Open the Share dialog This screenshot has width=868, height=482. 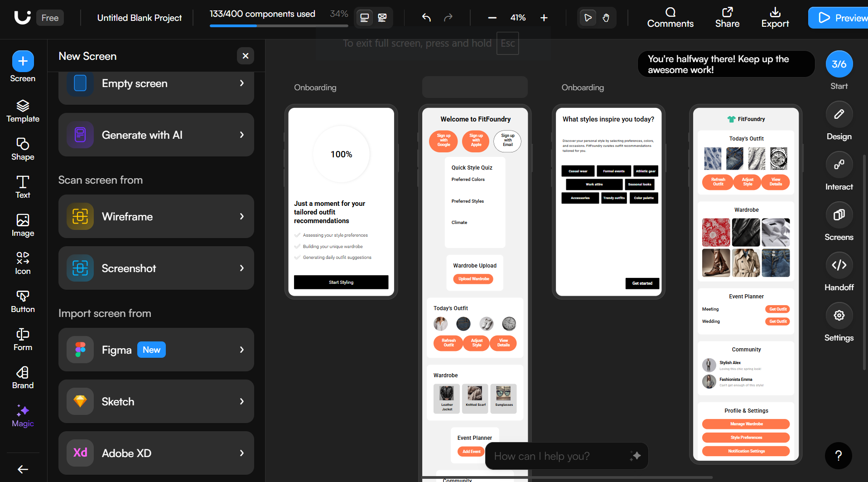click(x=728, y=18)
